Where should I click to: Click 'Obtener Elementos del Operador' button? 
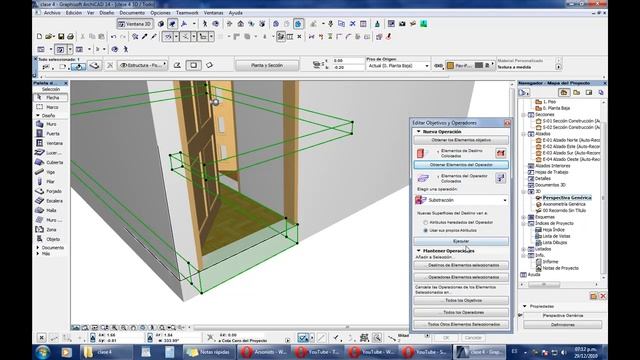(x=461, y=165)
